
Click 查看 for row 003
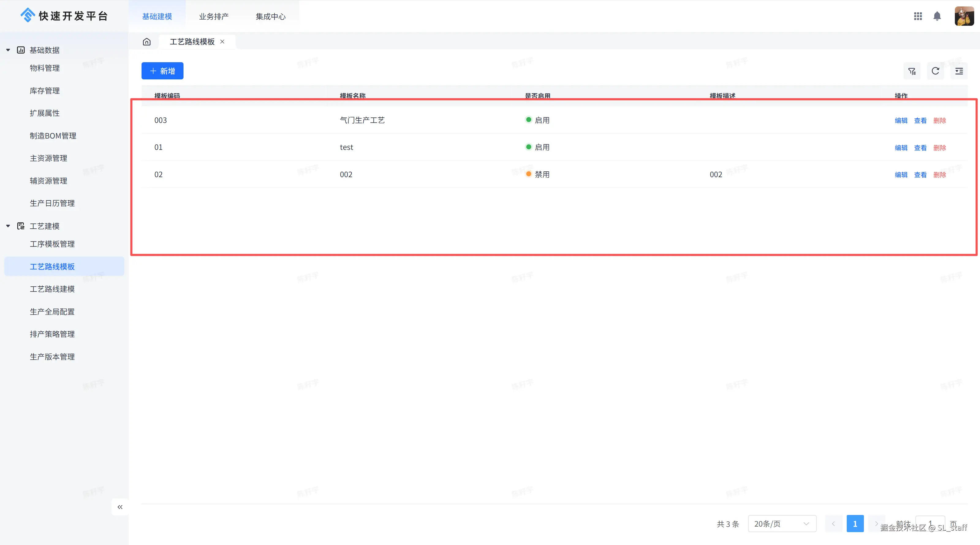click(920, 120)
